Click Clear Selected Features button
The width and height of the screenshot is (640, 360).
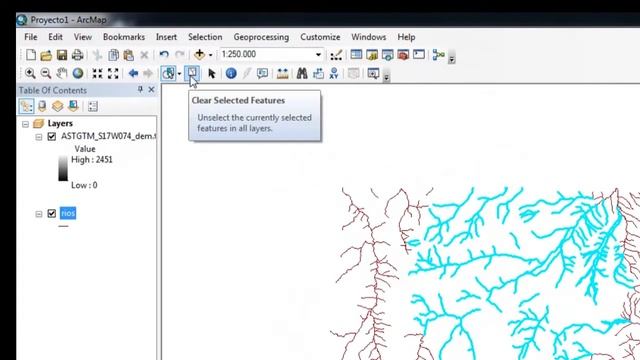click(x=192, y=73)
